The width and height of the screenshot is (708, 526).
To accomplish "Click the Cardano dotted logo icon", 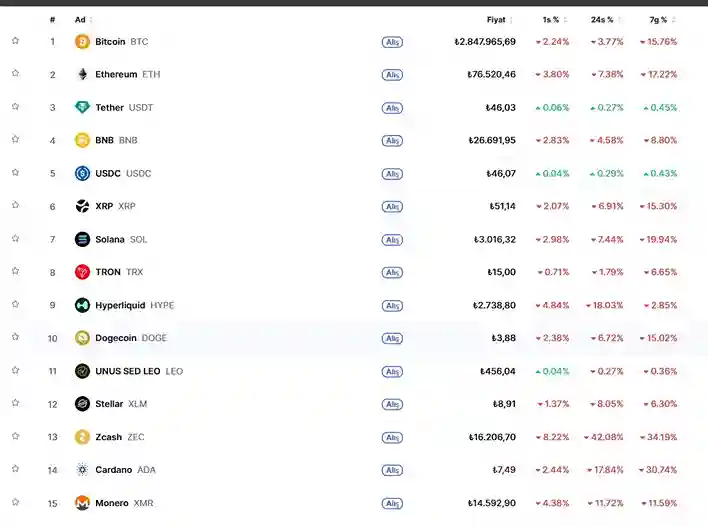I will [82, 470].
